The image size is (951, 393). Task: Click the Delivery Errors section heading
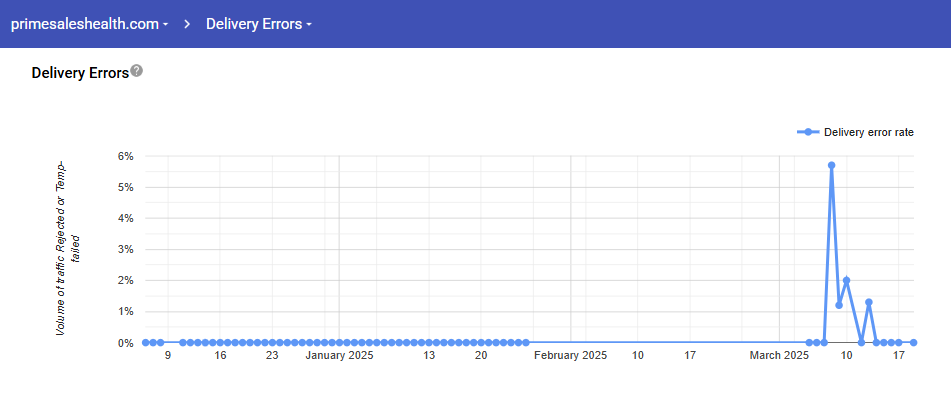80,73
